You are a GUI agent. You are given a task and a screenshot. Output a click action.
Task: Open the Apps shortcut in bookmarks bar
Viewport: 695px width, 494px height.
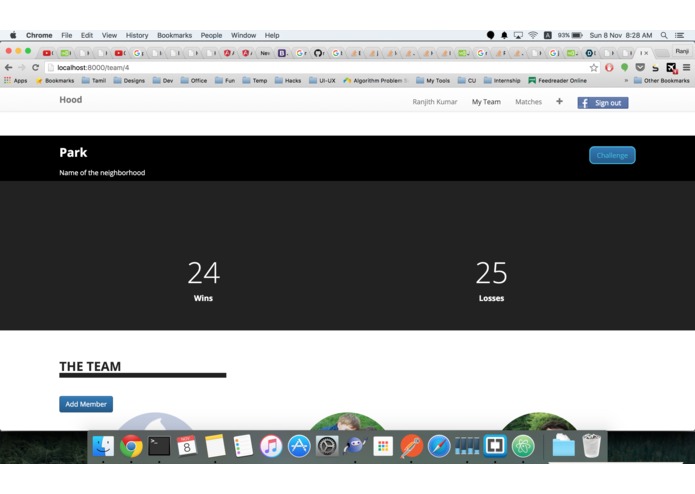[x=16, y=81]
